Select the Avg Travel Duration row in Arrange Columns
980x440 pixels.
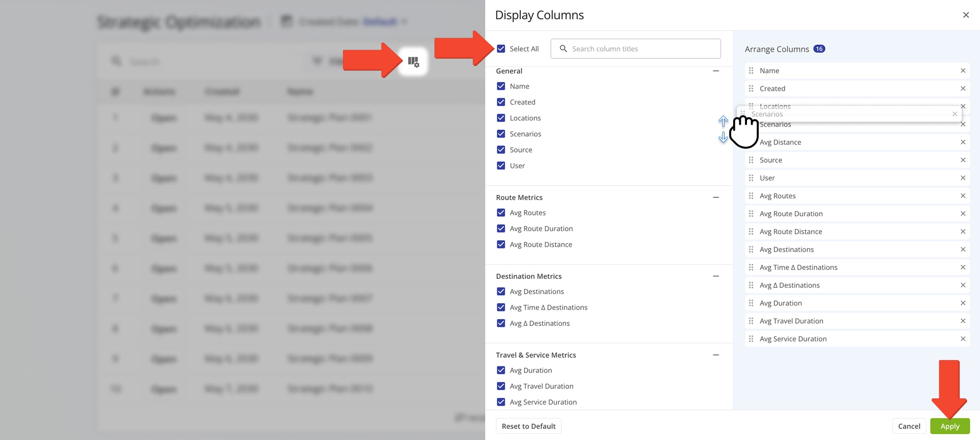click(857, 321)
